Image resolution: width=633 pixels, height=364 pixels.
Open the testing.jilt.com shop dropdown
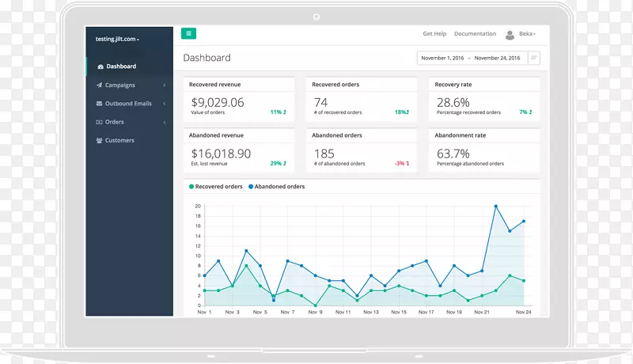tap(117, 39)
